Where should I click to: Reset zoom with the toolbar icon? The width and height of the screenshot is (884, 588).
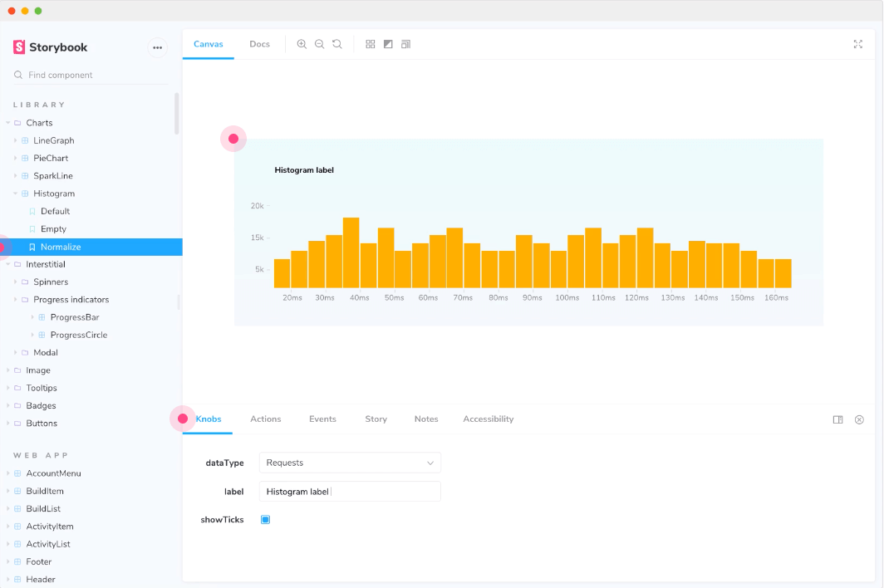pyautogui.click(x=336, y=44)
